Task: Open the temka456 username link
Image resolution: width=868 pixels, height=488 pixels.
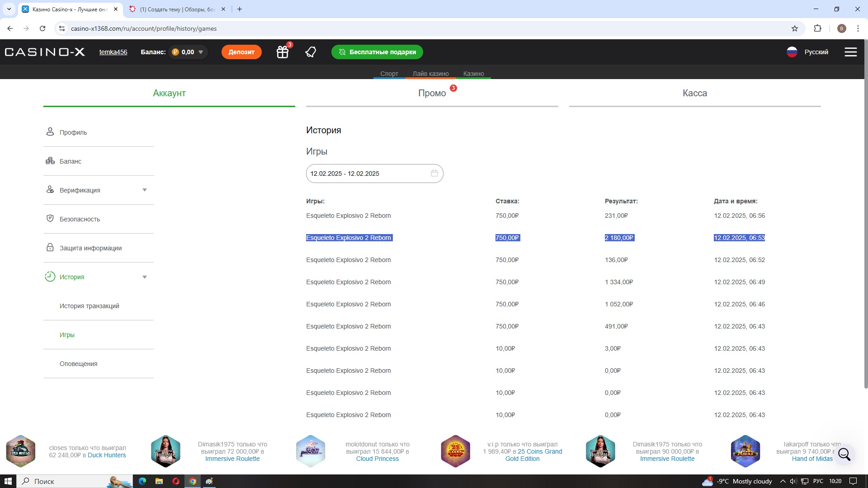Action: tap(113, 52)
